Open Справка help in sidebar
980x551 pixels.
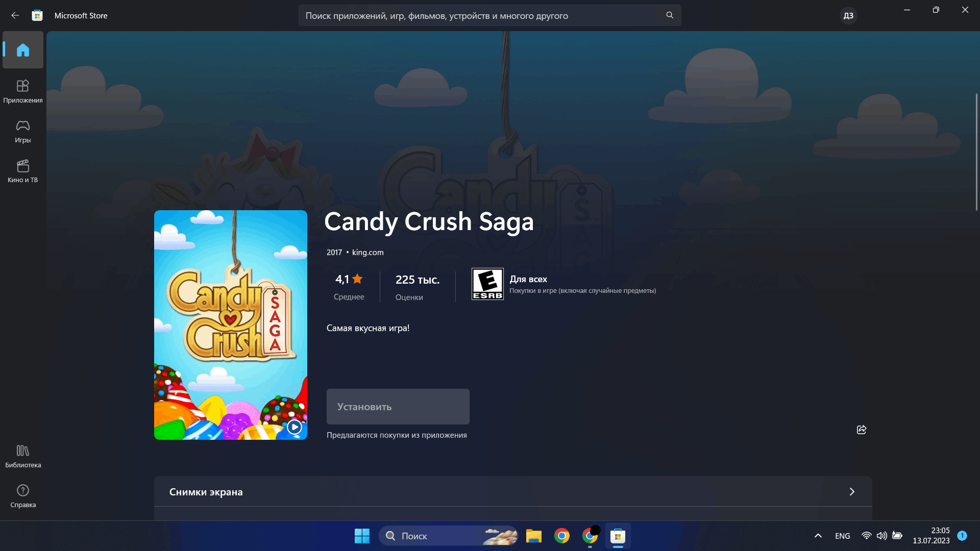pyautogui.click(x=23, y=496)
